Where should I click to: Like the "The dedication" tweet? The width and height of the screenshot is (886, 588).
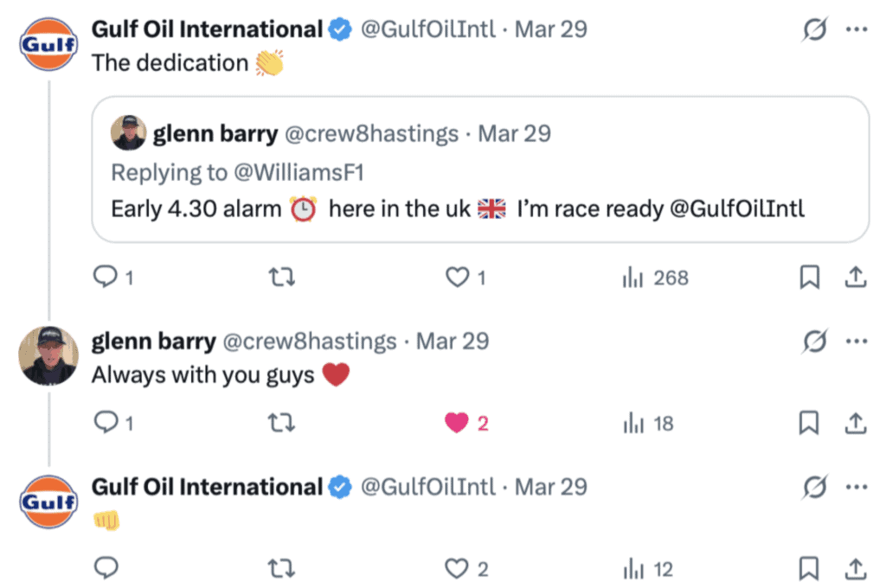[456, 278]
